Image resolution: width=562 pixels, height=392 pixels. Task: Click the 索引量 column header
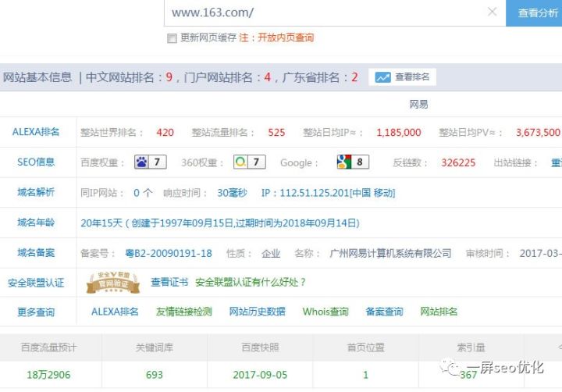click(471, 347)
